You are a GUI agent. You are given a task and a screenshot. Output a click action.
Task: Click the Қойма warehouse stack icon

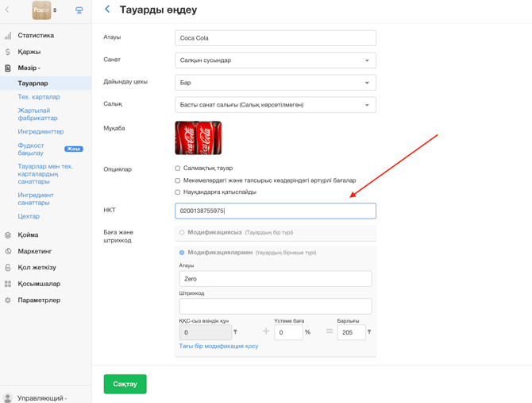(x=8, y=235)
